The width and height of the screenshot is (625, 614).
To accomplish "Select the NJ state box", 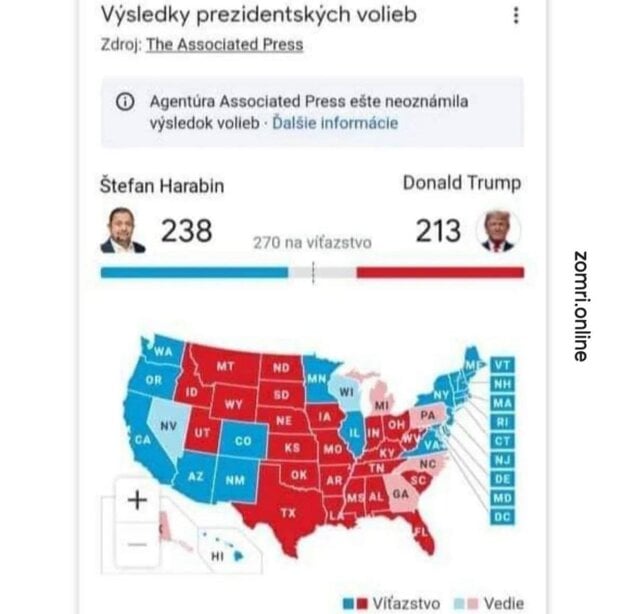I will click(502, 460).
